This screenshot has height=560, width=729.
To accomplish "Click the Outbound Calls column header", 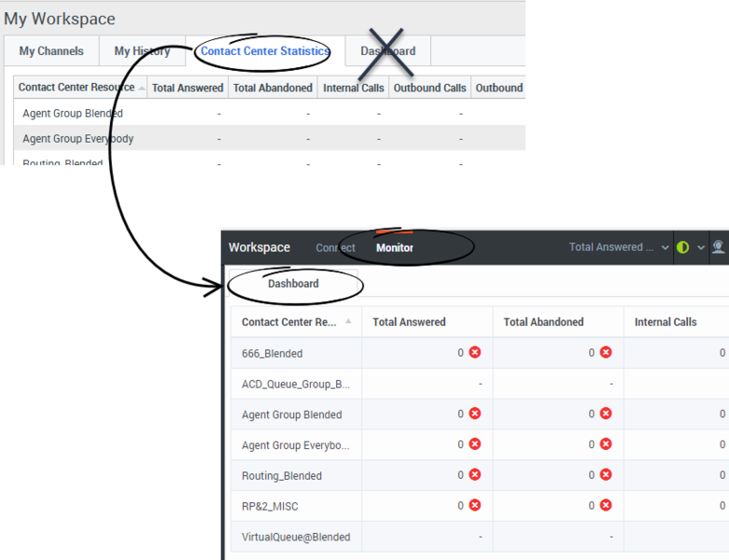I will tap(430, 88).
